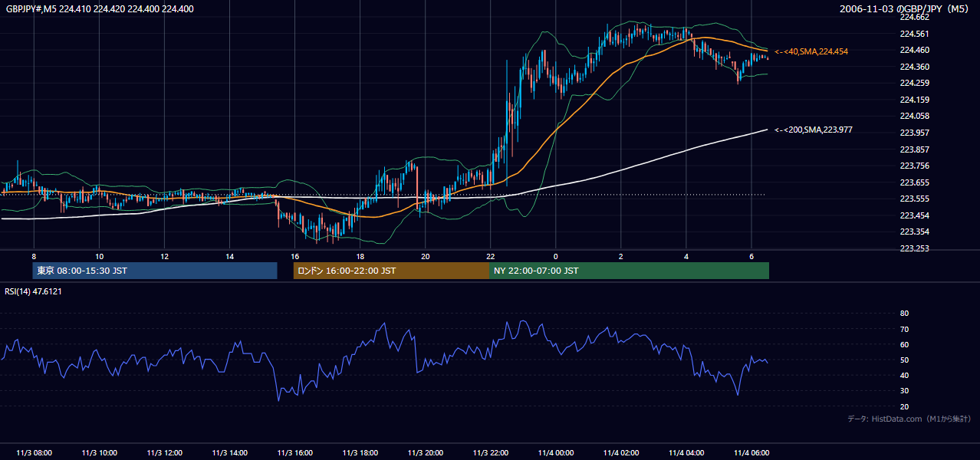The width and height of the screenshot is (980, 460).
Task: Click price level 224.561 on price axis
Action: [x=914, y=34]
